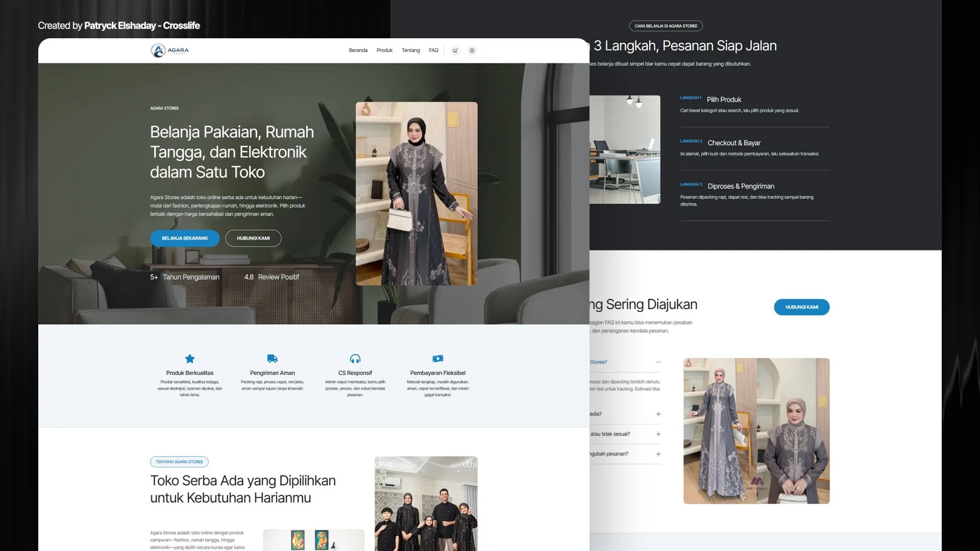Open the Tentang navigation item

(x=411, y=51)
